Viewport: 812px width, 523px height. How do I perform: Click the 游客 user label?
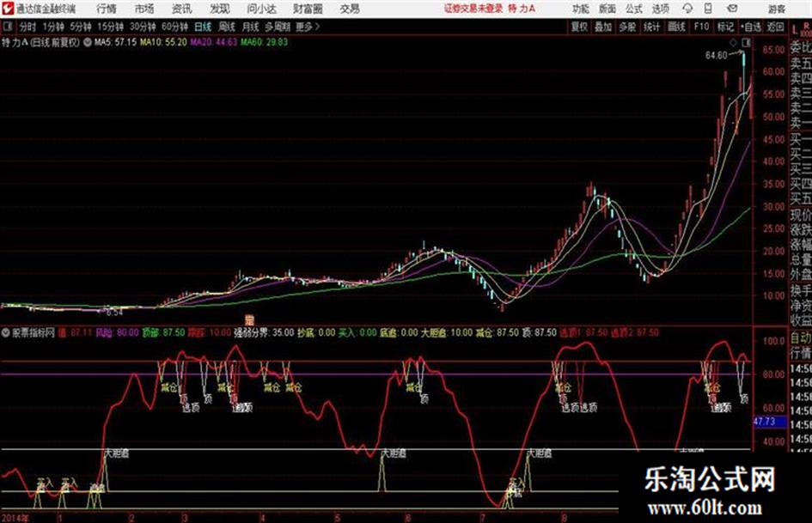pyautogui.click(x=776, y=9)
